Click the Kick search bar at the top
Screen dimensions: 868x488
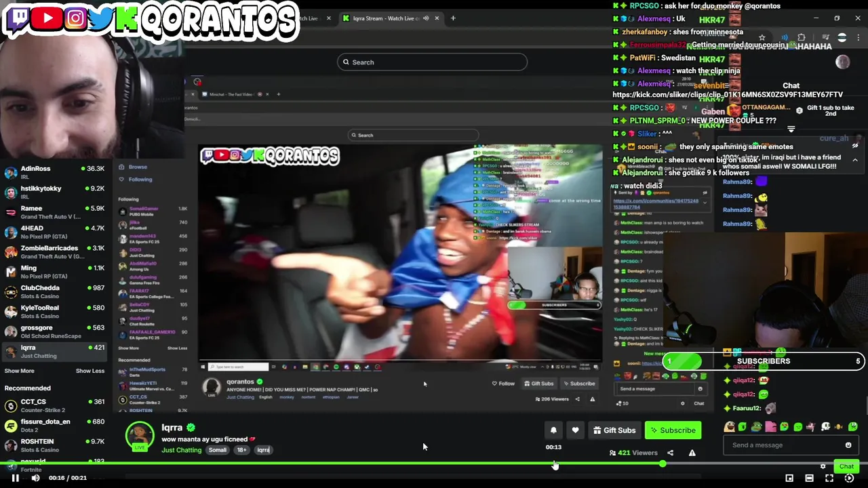pos(432,62)
